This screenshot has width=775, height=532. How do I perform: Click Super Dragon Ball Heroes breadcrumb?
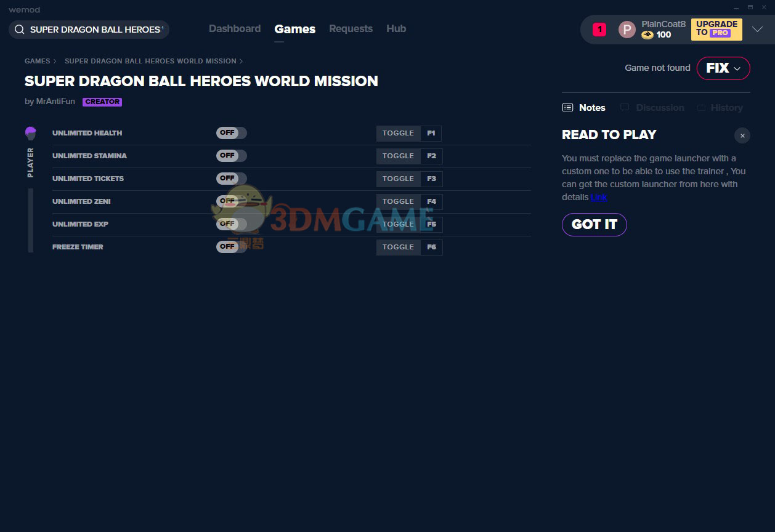(x=150, y=61)
